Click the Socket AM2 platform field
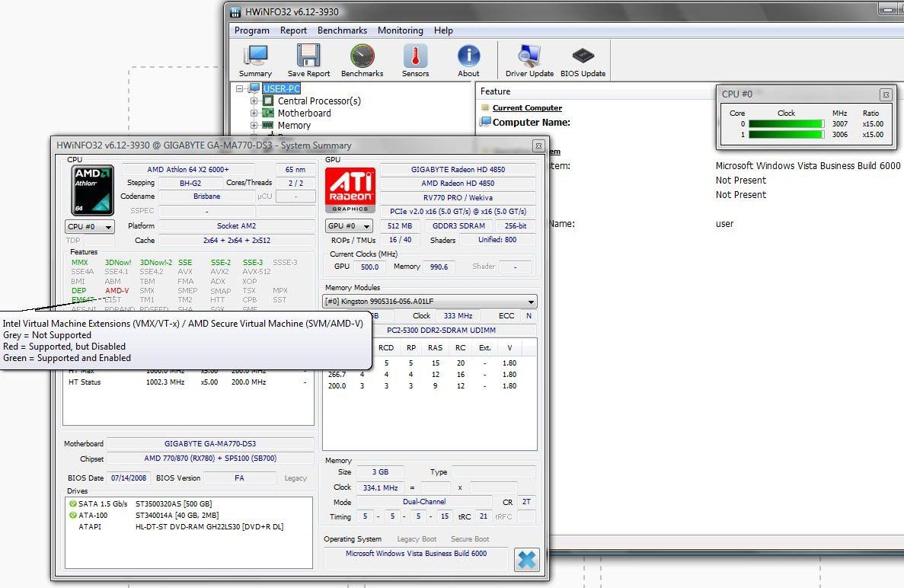The height and width of the screenshot is (588, 904). pyautogui.click(x=236, y=226)
